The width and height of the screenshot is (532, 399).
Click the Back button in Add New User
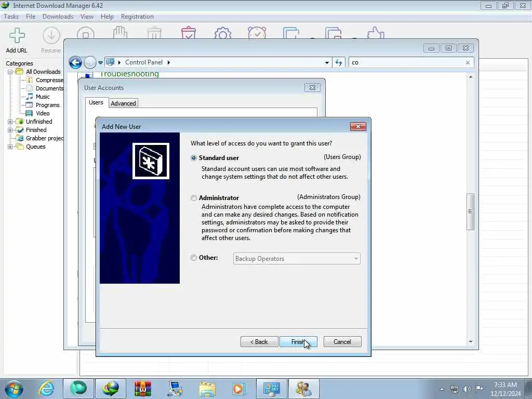(x=259, y=342)
